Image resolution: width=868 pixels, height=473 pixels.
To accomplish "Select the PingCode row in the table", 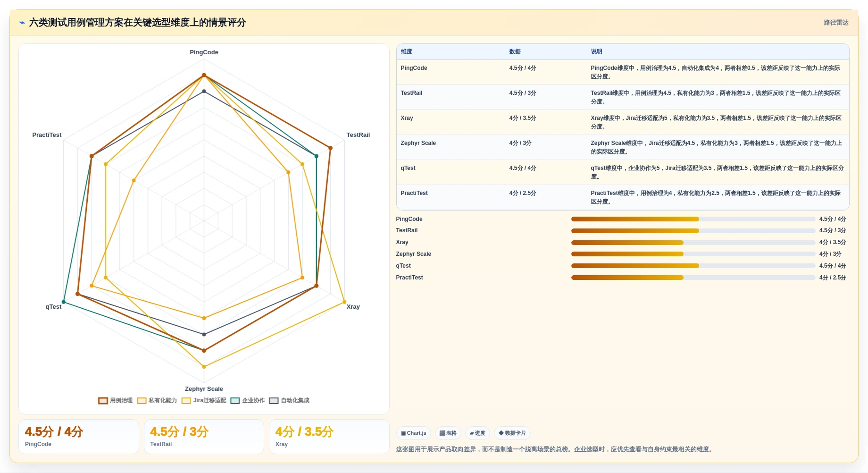I will [623, 72].
